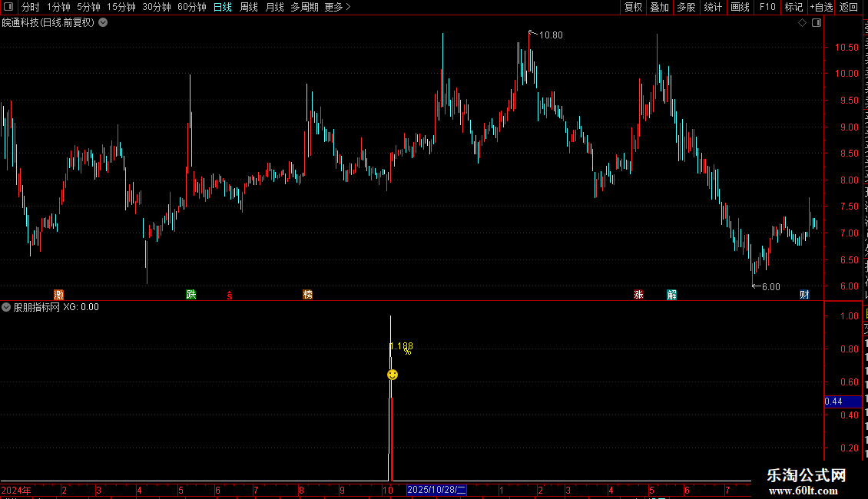Click the red S marker icon

tap(229, 296)
